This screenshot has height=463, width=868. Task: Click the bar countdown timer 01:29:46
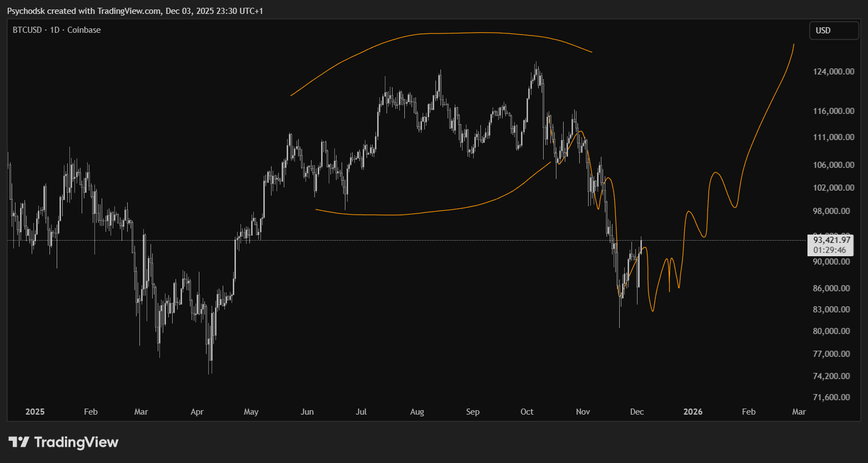pos(830,250)
